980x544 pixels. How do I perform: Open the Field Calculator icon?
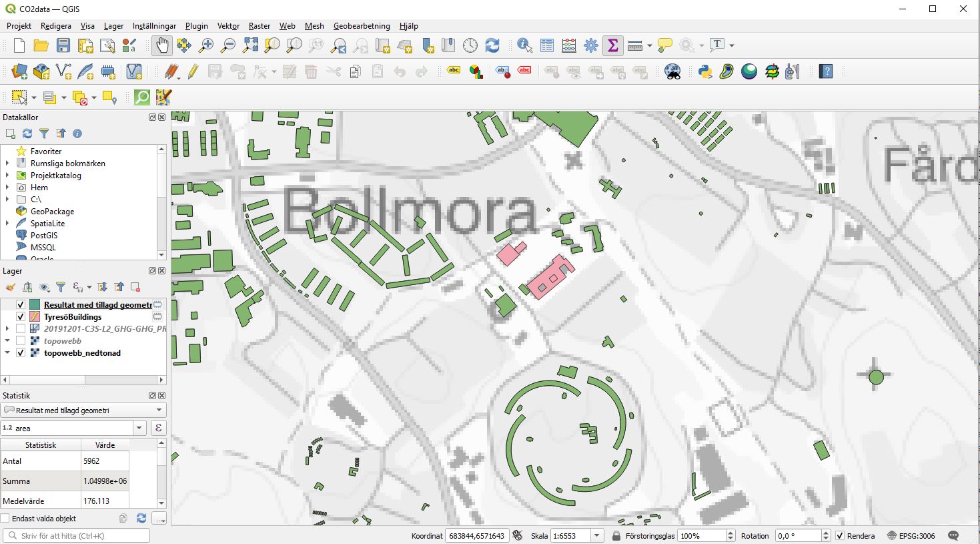[568, 45]
